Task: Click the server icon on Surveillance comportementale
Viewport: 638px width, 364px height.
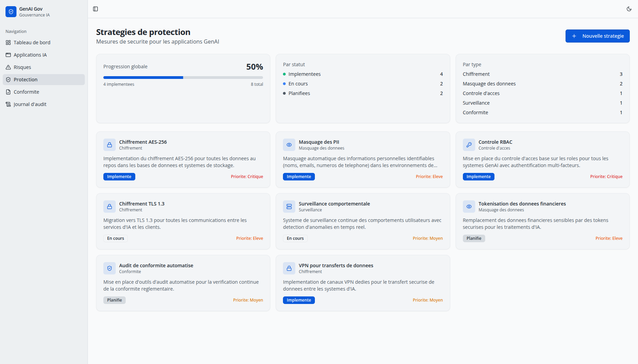Action: tap(289, 207)
